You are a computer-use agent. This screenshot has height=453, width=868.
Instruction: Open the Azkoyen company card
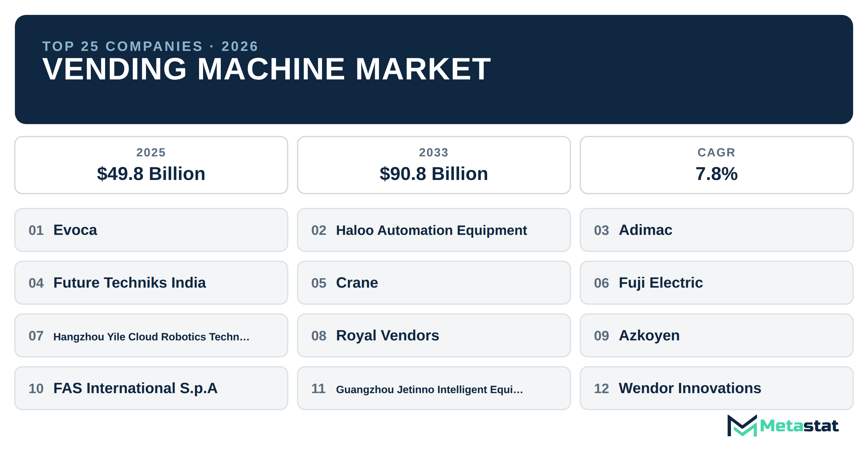(717, 336)
